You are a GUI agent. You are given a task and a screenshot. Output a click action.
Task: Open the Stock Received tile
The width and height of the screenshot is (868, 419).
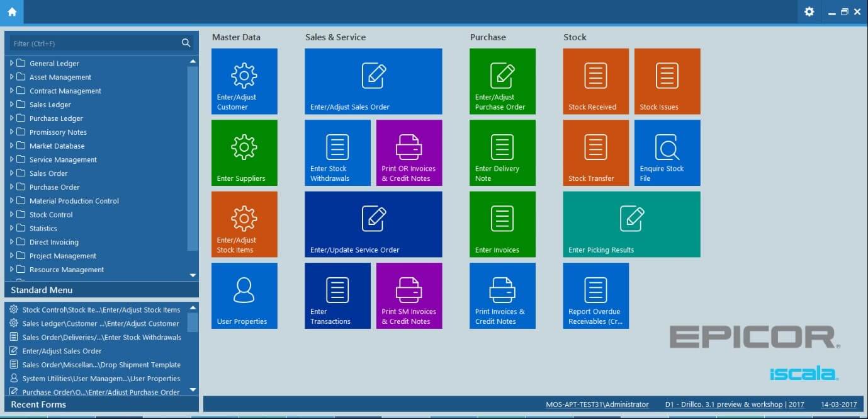pyautogui.click(x=595, y=81)
